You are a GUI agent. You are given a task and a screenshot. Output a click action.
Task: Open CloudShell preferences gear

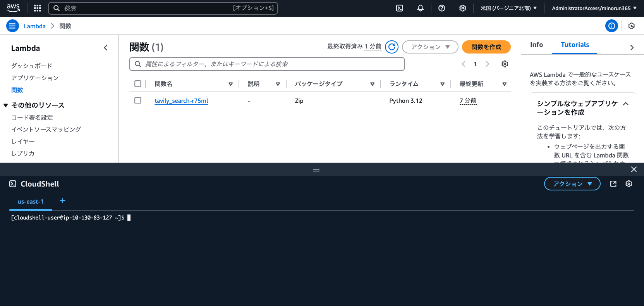[629, 184]
